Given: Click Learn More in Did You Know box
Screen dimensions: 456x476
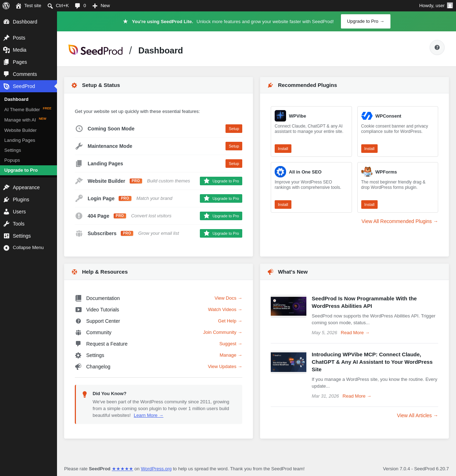Looking at the screenshot, I should 149,415.
